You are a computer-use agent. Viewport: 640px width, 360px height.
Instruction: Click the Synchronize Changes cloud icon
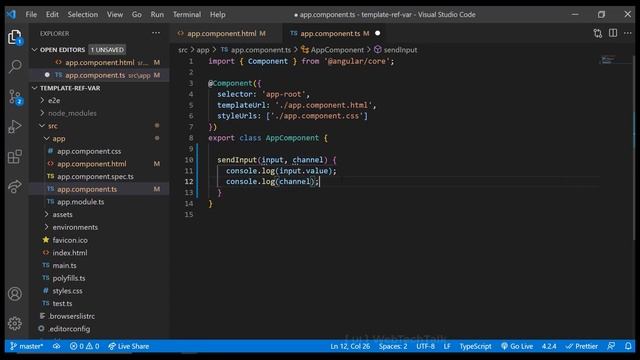click(56, 346)
